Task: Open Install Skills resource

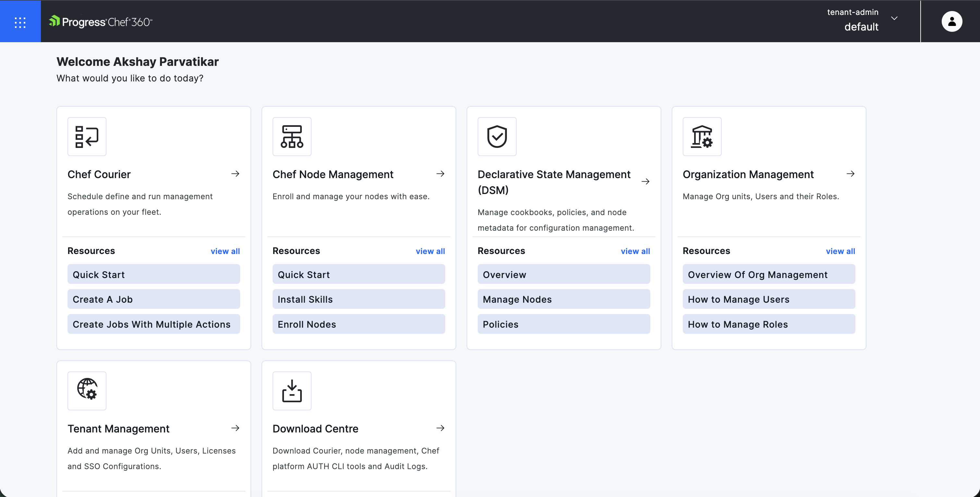Action: click(x=358, y=299)
